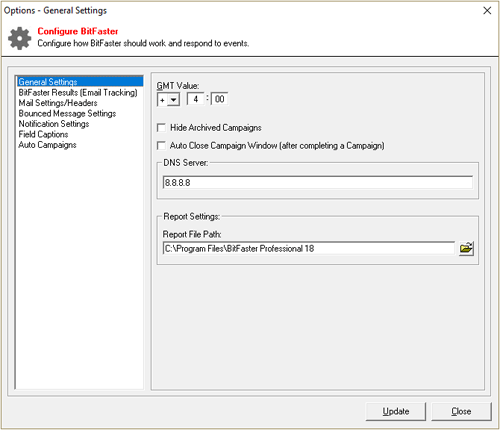Open Bounced Message Settings
The image size is (500, 430).
(x=67, y=113)
